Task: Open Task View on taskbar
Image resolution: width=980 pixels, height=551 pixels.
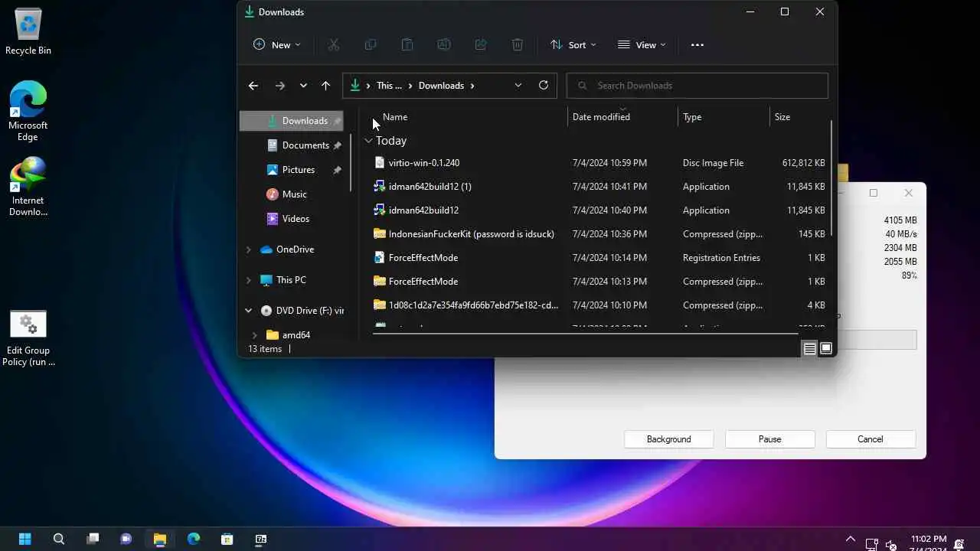Action: (93, 539)
